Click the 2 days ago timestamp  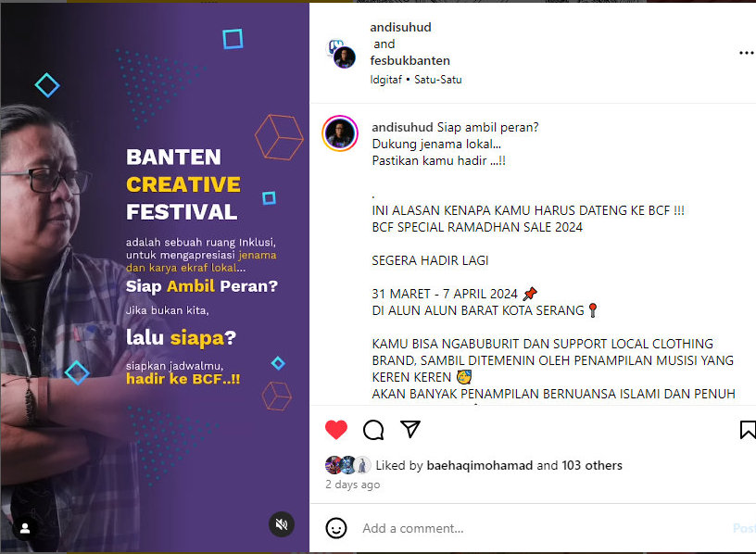(352, 485)
